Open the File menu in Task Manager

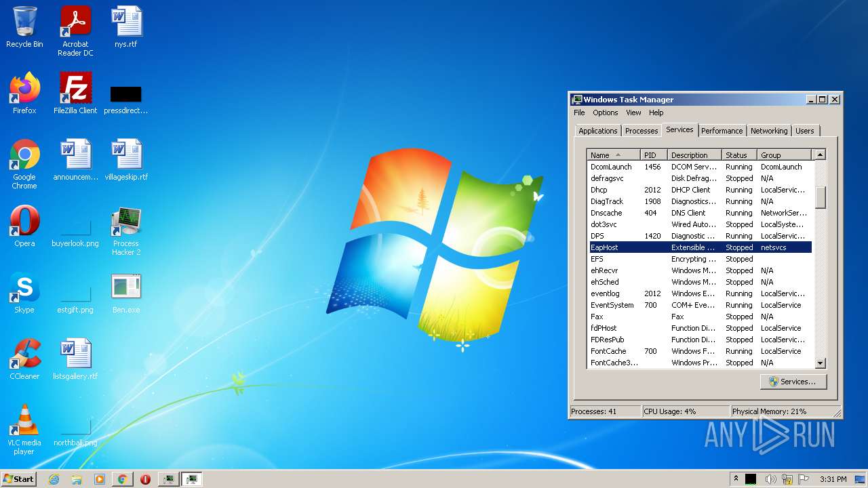coord(579,113)
